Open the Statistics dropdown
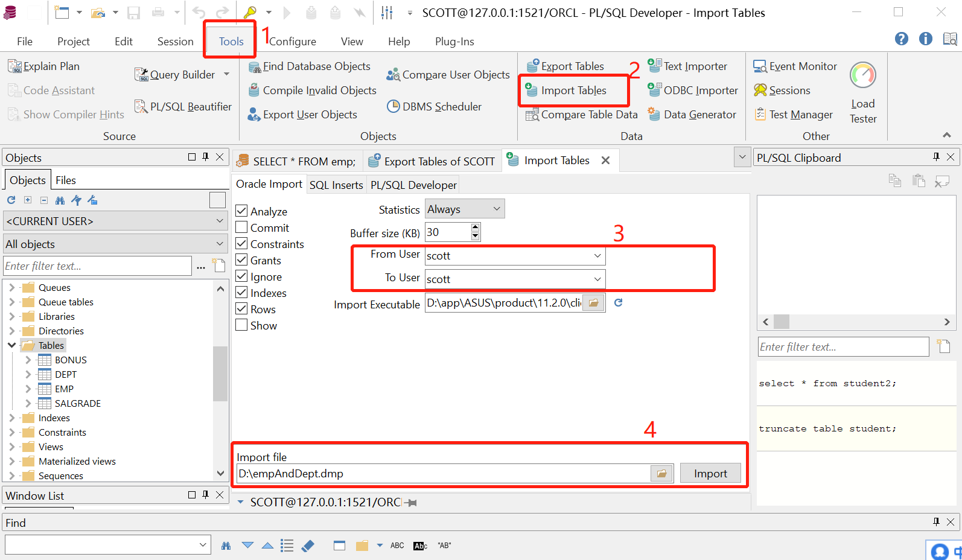Image resolution: width=962 pixels, height=560 pixels. (x=465, y=209)
